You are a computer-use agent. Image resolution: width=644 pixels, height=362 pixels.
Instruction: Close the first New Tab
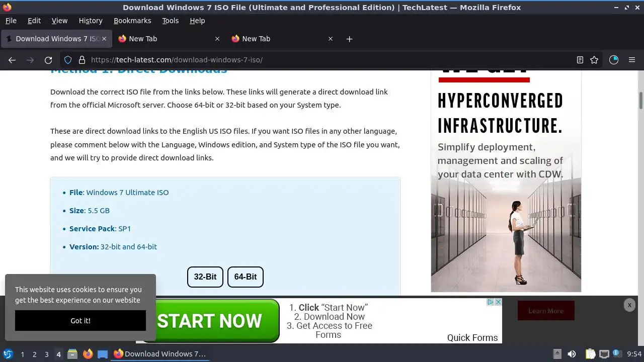[x=217, y=39]
